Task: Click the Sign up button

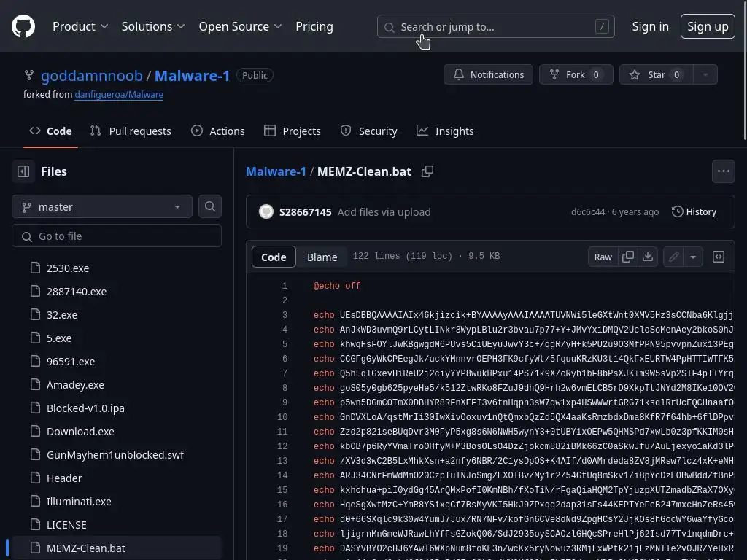Action: tap(708, 27)
